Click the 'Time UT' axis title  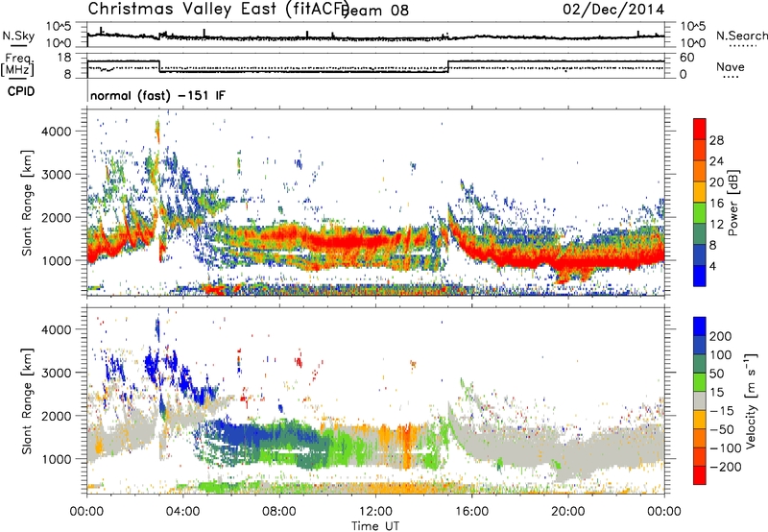(x=375, y=526)
